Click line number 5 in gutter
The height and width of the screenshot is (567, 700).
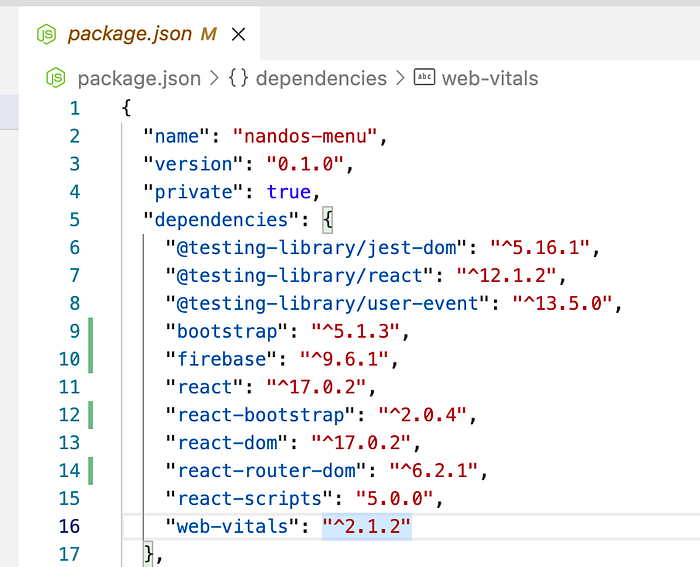75,220
